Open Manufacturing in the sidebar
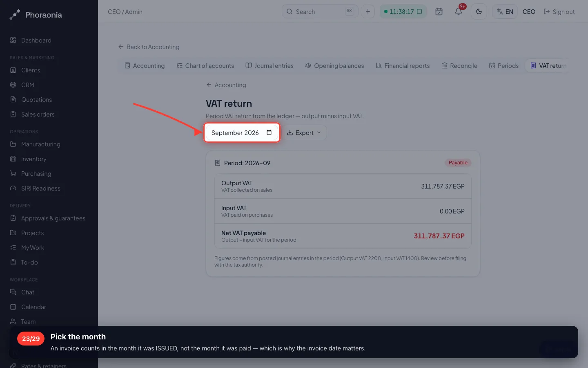The height and width of the screenshot is (368, 588). [40, 144]
